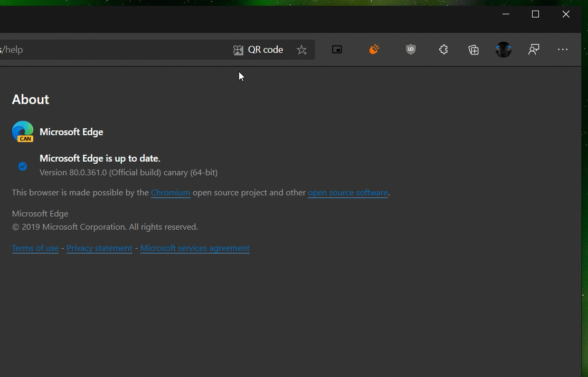Minimize the Edge browser window
This screenshot has height=377, width=588.
(x=506, y=14)
